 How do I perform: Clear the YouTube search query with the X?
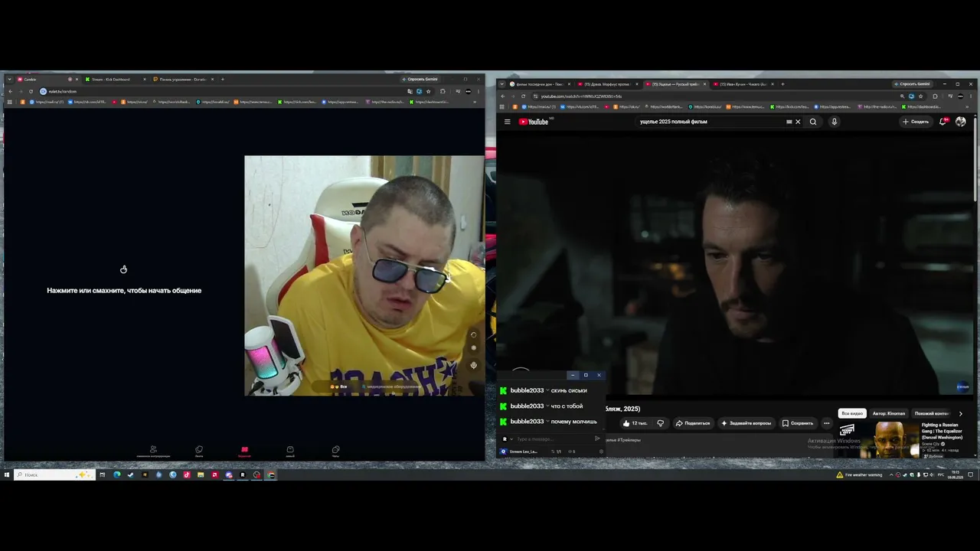798,122
